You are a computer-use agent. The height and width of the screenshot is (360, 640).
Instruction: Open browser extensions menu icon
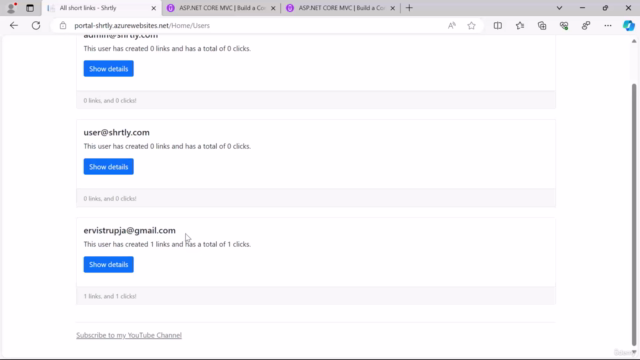(x=586, y=25)
